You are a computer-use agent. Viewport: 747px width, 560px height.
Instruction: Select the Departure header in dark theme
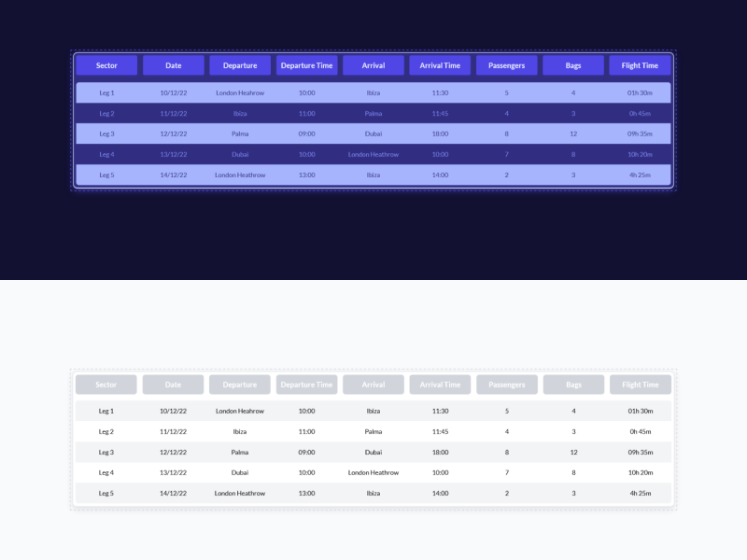pos(240,65)
